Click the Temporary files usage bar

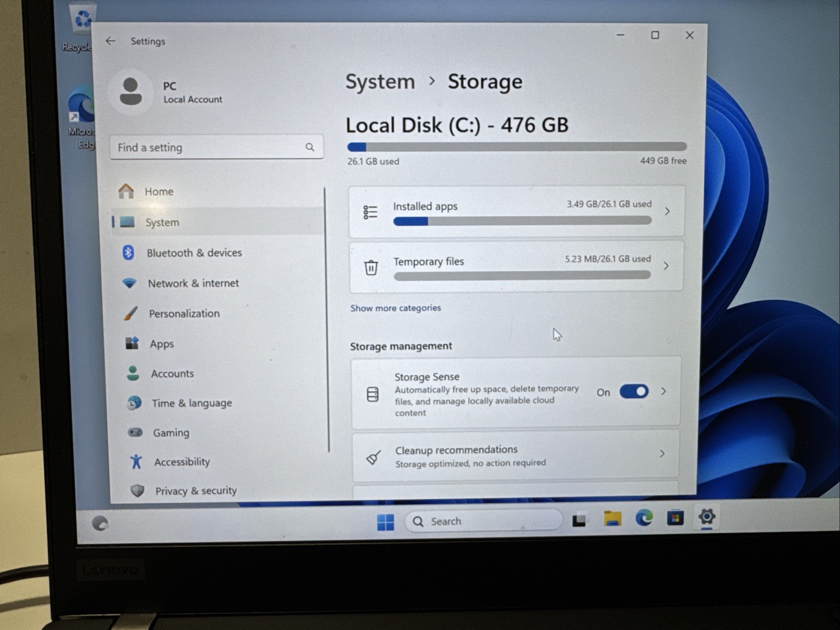click(522, 276)
